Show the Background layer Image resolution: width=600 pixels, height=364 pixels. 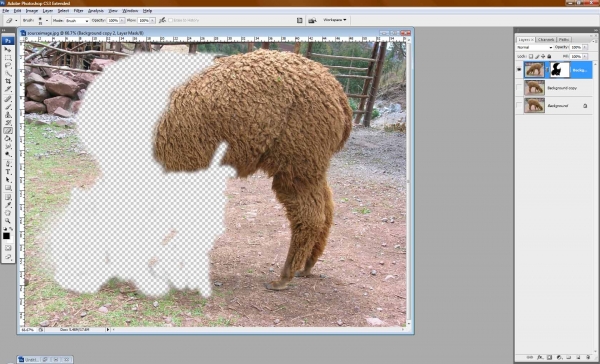tap(519, 105)
